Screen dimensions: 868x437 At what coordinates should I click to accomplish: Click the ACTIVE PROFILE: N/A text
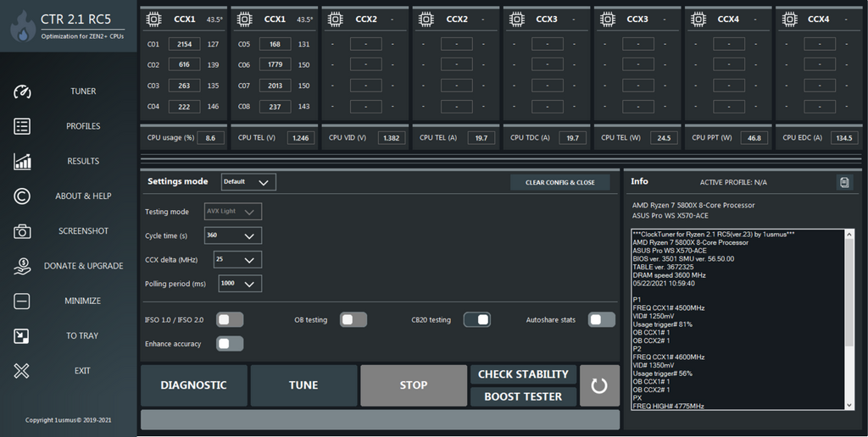pyautogui.click(x=733, y=183)
